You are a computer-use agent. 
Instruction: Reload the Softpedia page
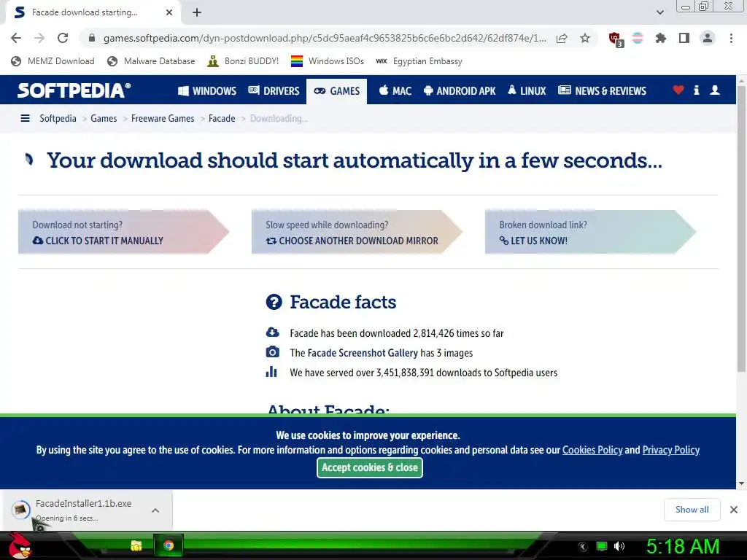click(x=63, y=38)
